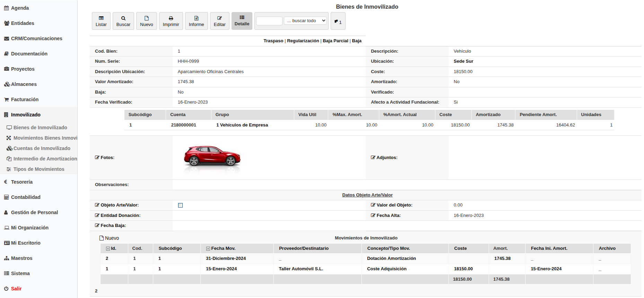The width and height of the screenshot is (644, 298).
Task: Add a new movement with Nuevo
Action: point(109,238)
